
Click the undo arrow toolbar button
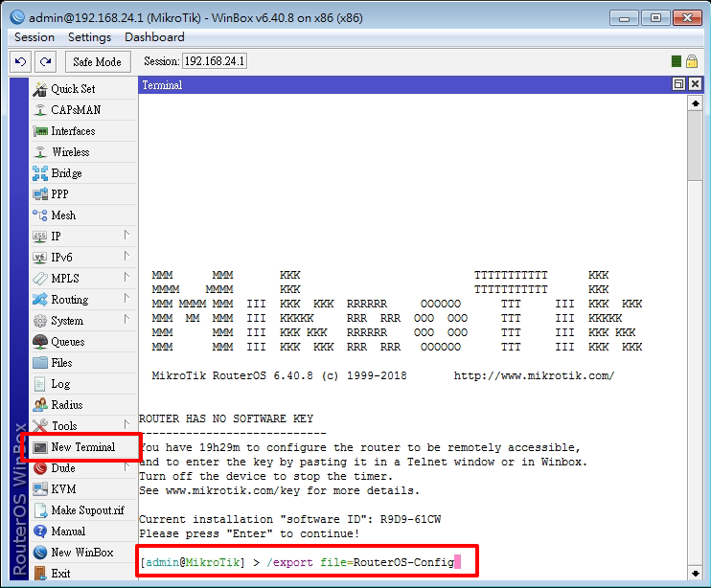[x=20, y=61]
